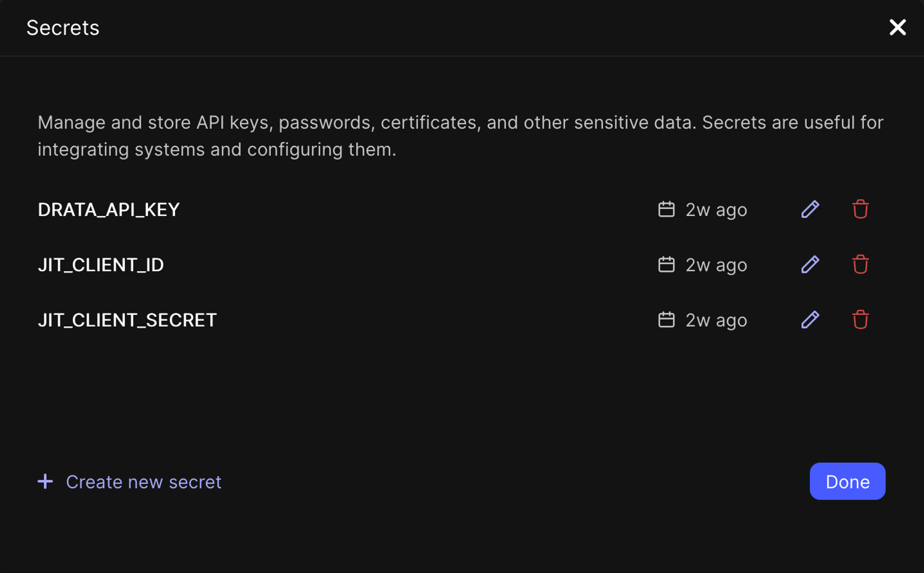This screenshot has height=573, width=924.
Task: Click the calendar icon for JIT_CLIENT_SECRET
Action: coord(666,320)
